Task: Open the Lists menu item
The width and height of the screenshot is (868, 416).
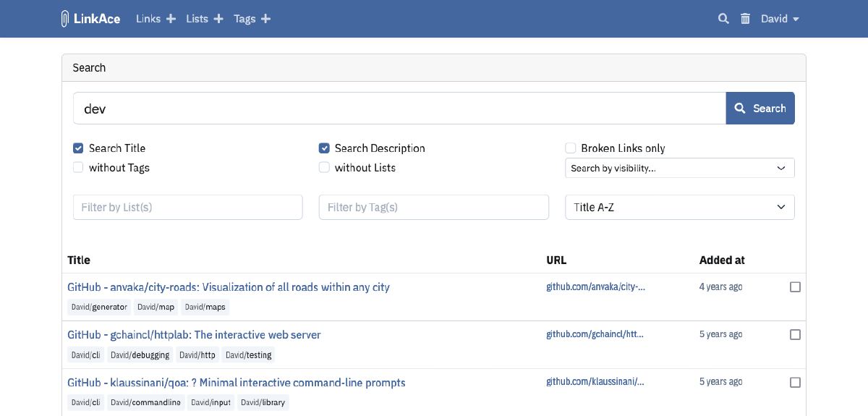Action: point(197,19)
